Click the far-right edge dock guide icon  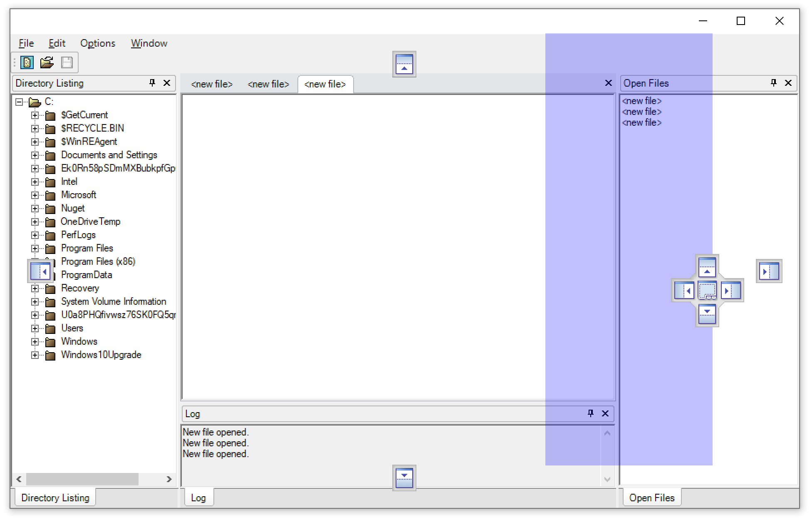coord(769,271)
